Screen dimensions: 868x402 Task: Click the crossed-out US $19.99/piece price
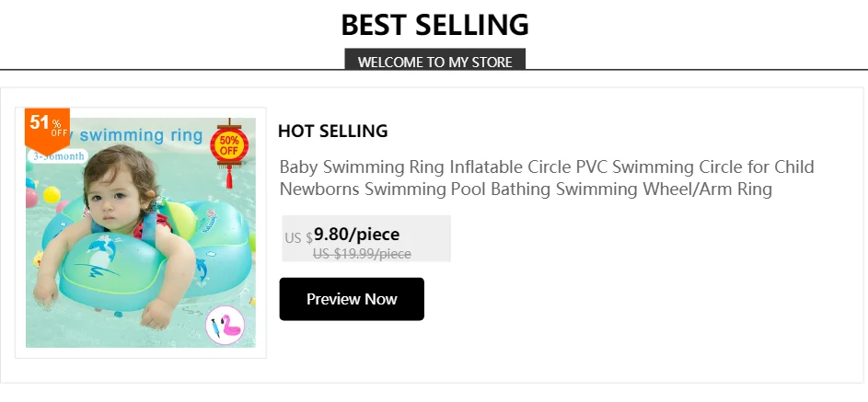362,254
